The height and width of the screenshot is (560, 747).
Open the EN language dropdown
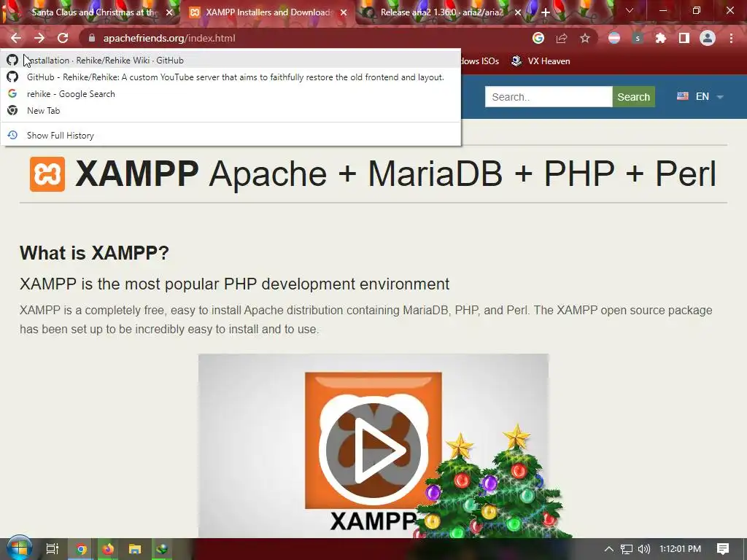pyautogui.click(x=700, y=97)
